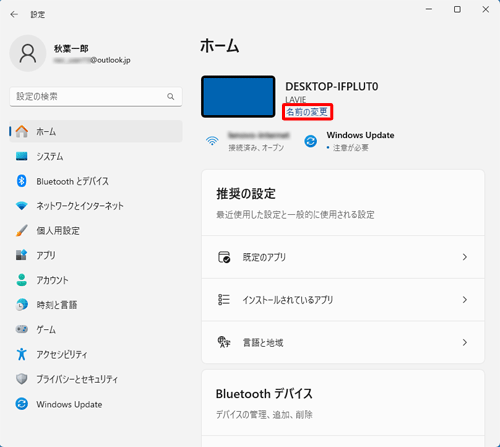This screenshot has height=447, width=500.
Task: Open 時刻と言語 settings category
Action: pos(96,304)
